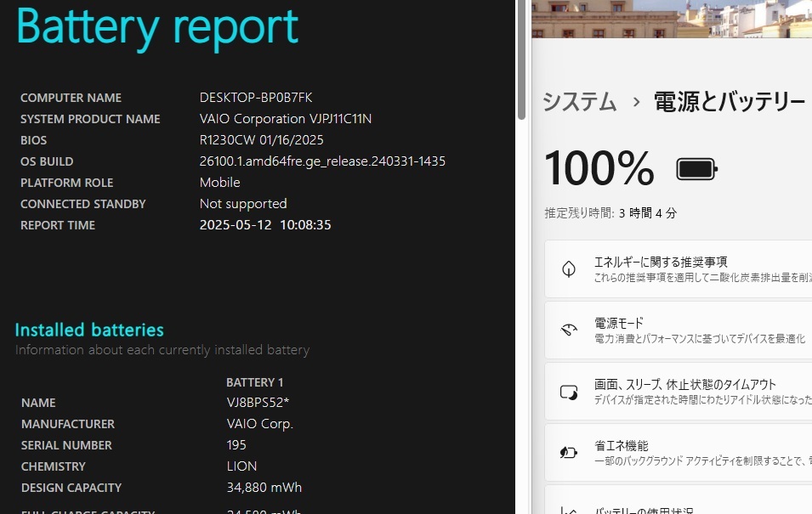Click the screen and sleep timeout icon

569,392
